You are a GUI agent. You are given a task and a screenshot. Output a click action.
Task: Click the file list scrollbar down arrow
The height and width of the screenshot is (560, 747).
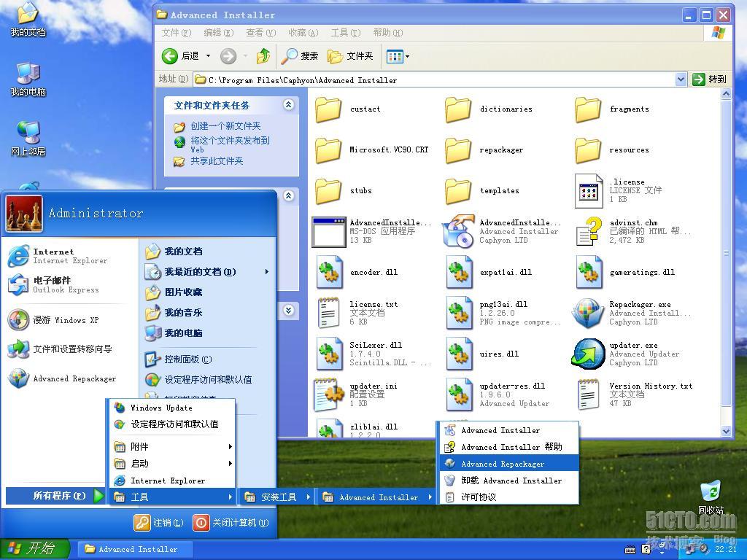[x=726, y=430]
